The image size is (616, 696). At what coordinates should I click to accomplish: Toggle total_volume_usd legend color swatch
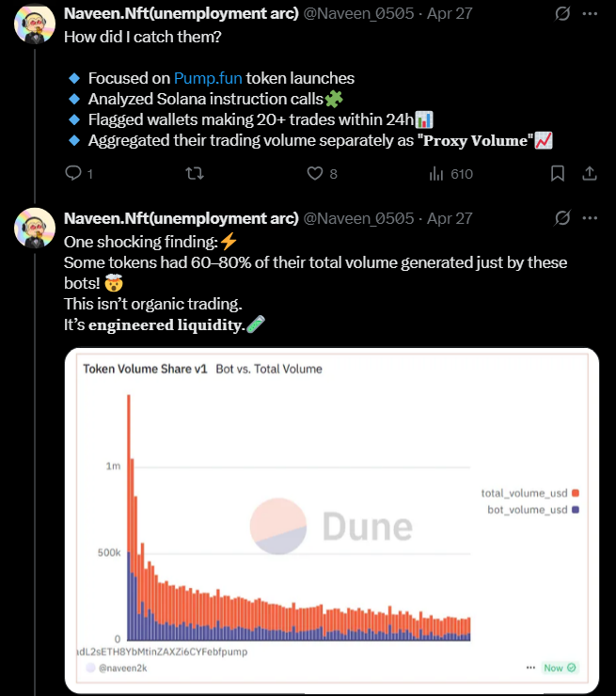(x=576, y=493)
